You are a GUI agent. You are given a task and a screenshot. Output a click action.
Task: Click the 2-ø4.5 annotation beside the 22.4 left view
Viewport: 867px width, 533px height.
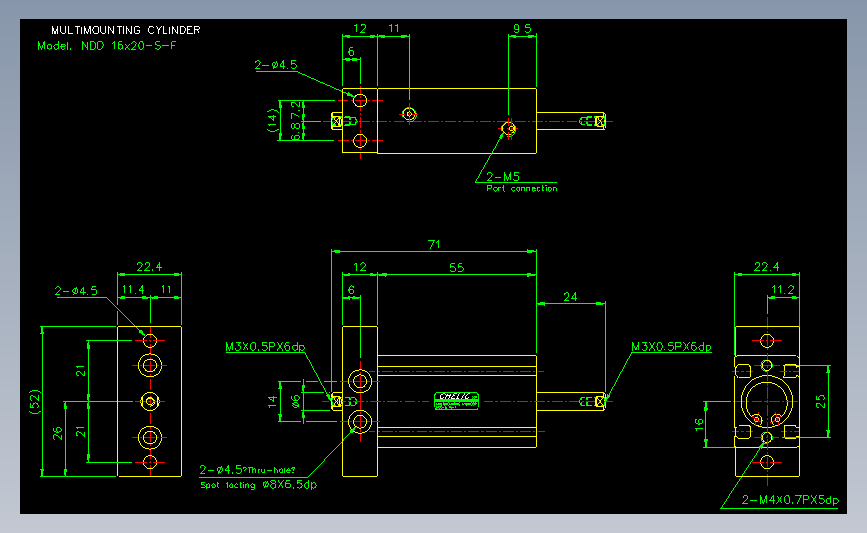[76, 290]
